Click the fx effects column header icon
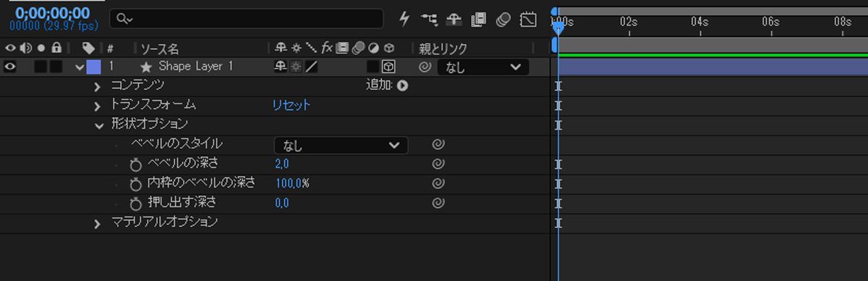This screenshot has width=868, height=281. 327,49
